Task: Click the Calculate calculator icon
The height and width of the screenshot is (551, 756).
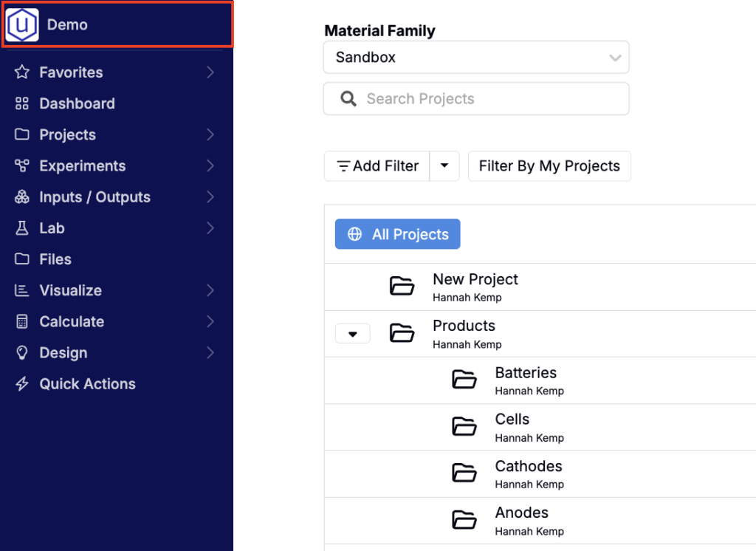Action: (22, 321)
